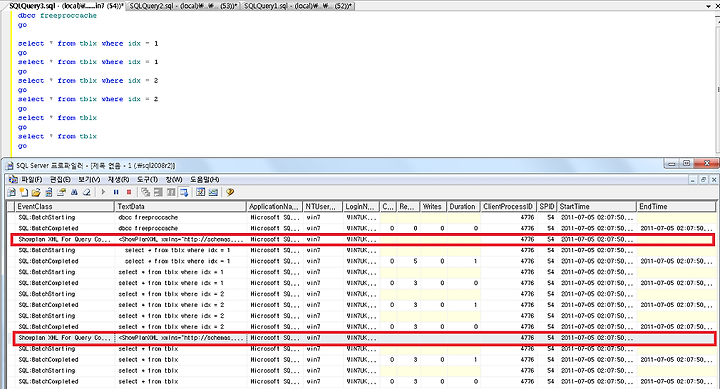Click the TextData column header
720x389 pixels.
[180, 207]
